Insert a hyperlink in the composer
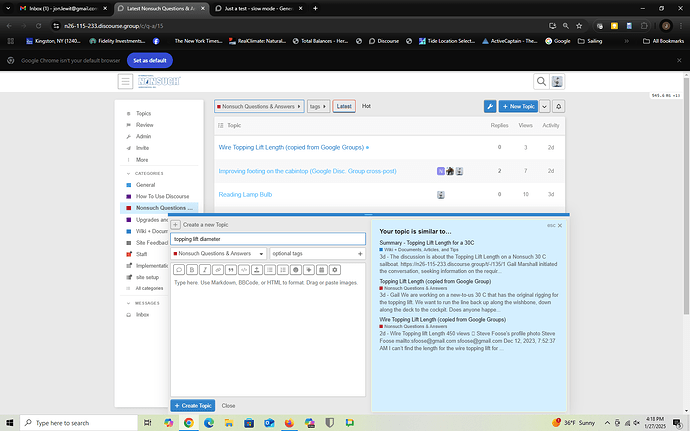Viewport: 690px width, 431px height. pyautogui.click(x=218, y=270)
